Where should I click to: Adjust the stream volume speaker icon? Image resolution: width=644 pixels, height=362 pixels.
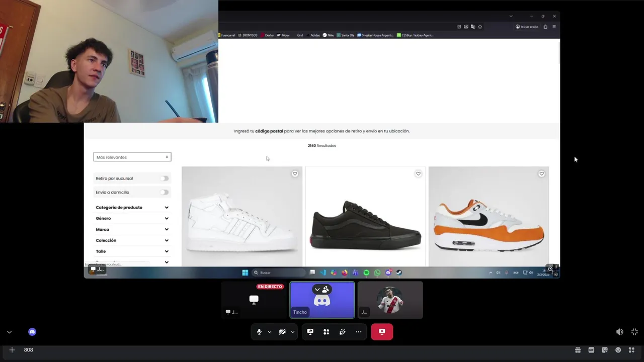coord(620,332)
